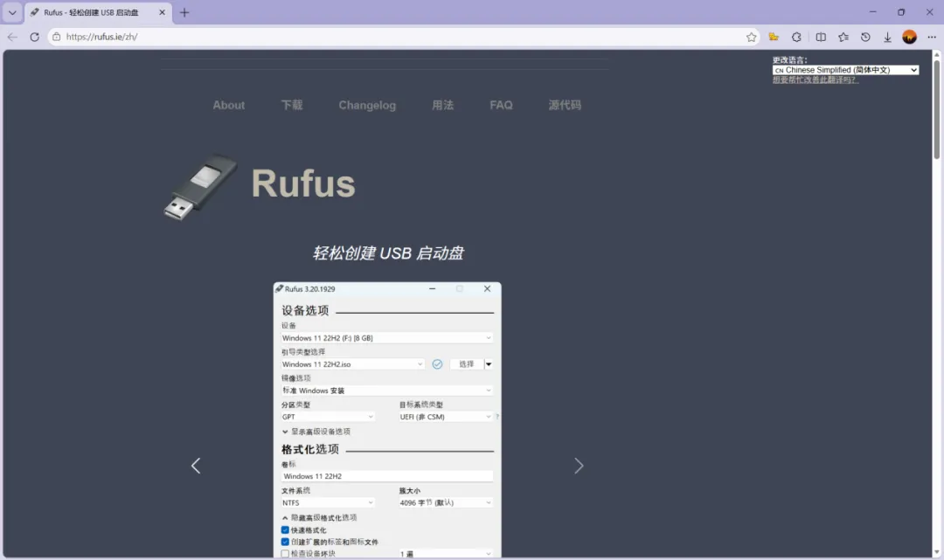Expand 显示高级设备选项

316,432
